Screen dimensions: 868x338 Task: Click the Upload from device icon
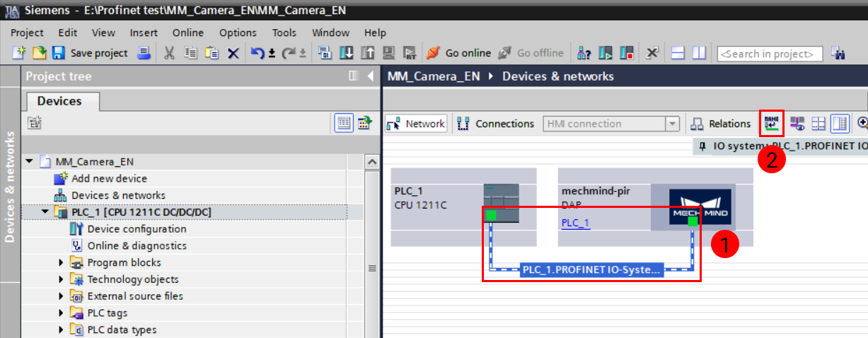pos(367,53)
